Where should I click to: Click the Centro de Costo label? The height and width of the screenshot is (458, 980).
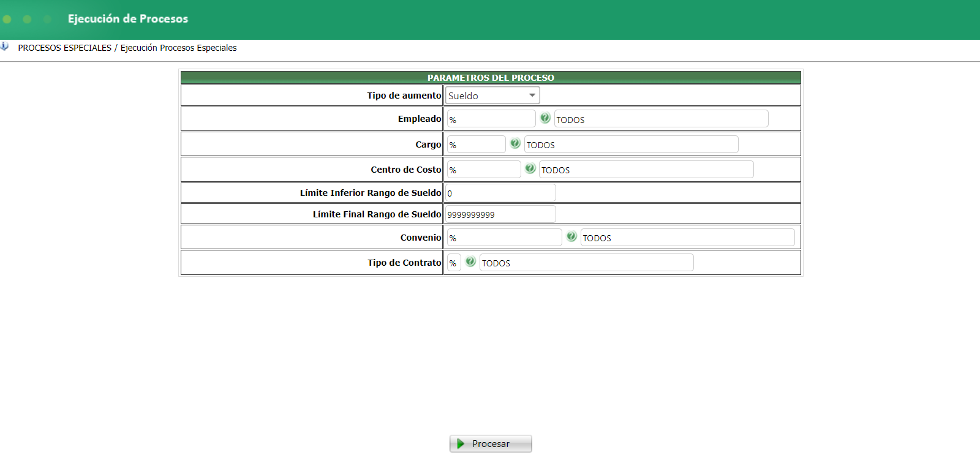pyautogui.click(x=406, y=170)
